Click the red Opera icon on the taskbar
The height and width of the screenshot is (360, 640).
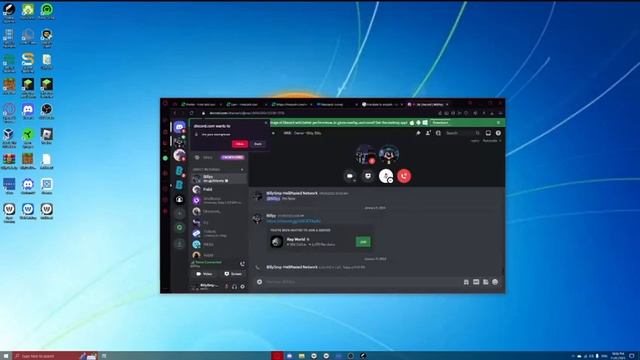coord(277,356)
